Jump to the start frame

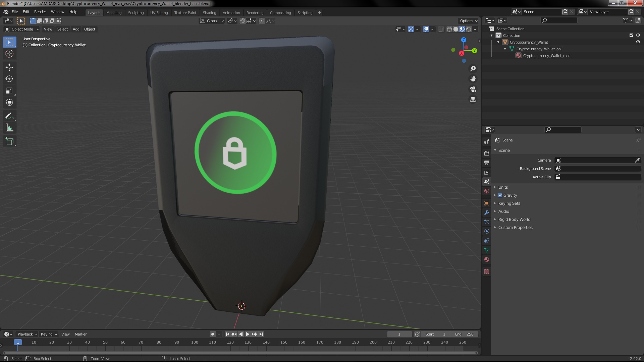227,334
